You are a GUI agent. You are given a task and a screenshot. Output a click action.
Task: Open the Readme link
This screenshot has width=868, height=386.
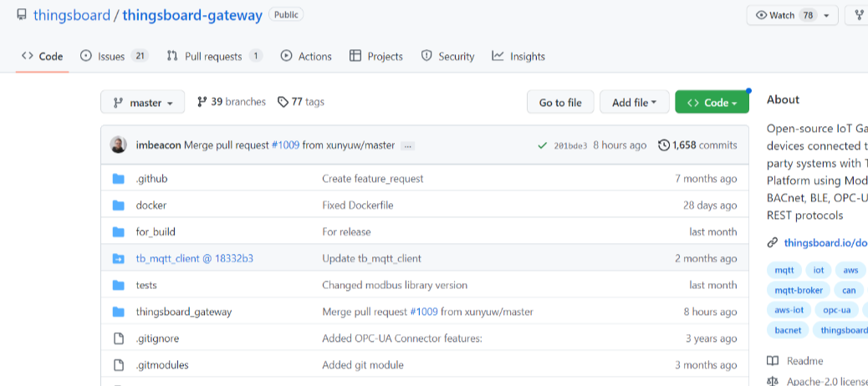[x=795, y=361]
